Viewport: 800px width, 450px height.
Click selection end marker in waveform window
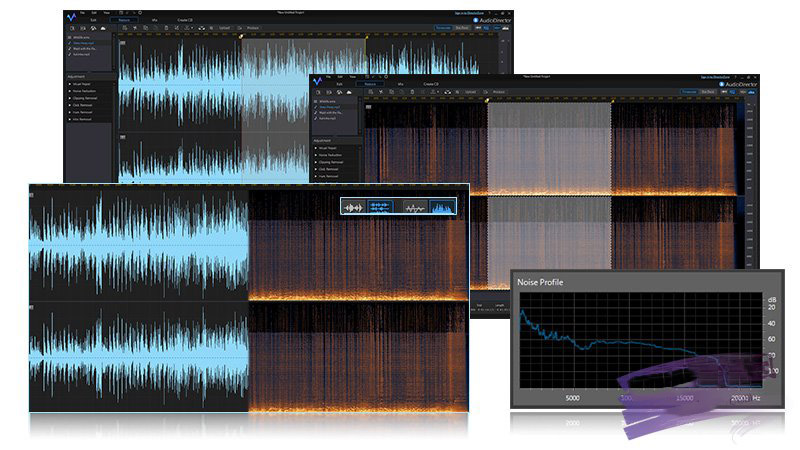[x=366, y=37]
